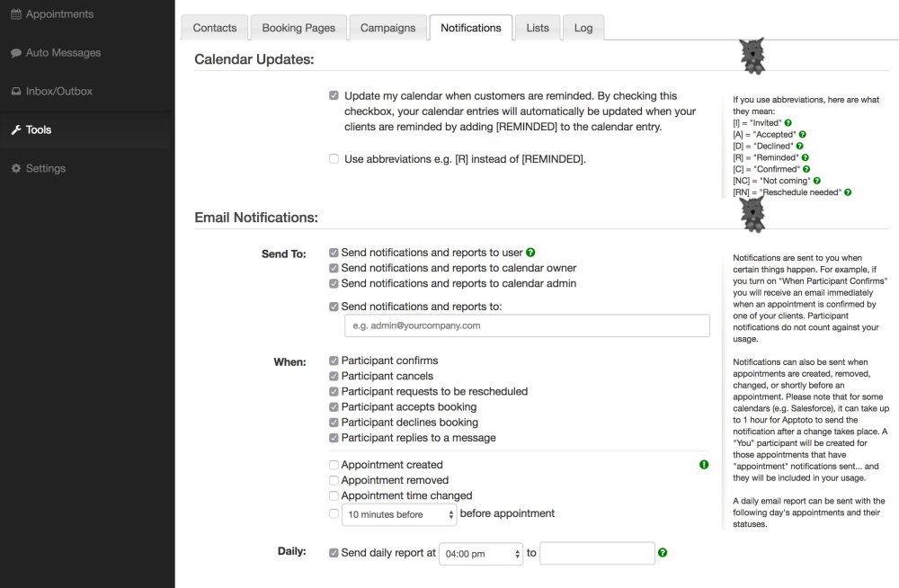Enable Appointment time changed notification
Viewport: 899px width, 588px height.
(x=334, y=495)
